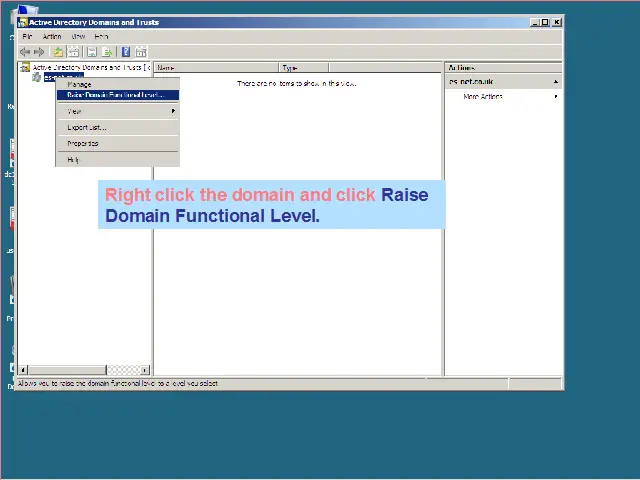The height and width of the screenshot is (480, 640).
Task: Toggle the Show/Hide Console Tree toolbar icon
Action: [73, 52]
